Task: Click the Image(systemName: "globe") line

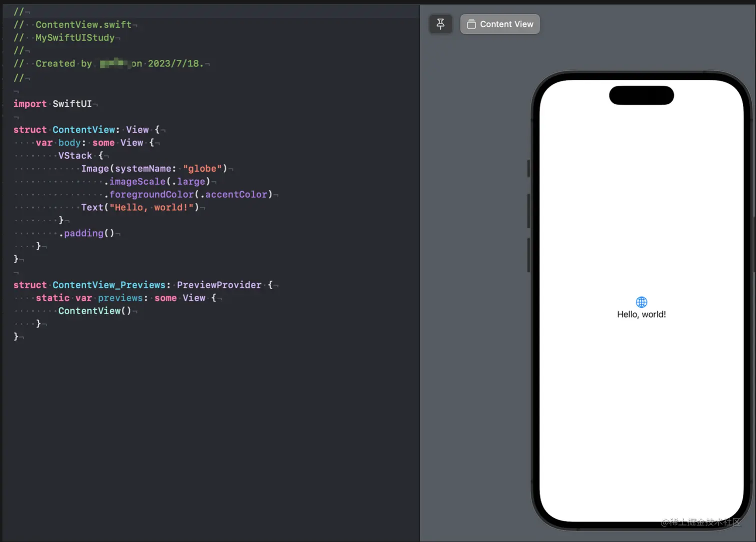Action: [154, 169]
